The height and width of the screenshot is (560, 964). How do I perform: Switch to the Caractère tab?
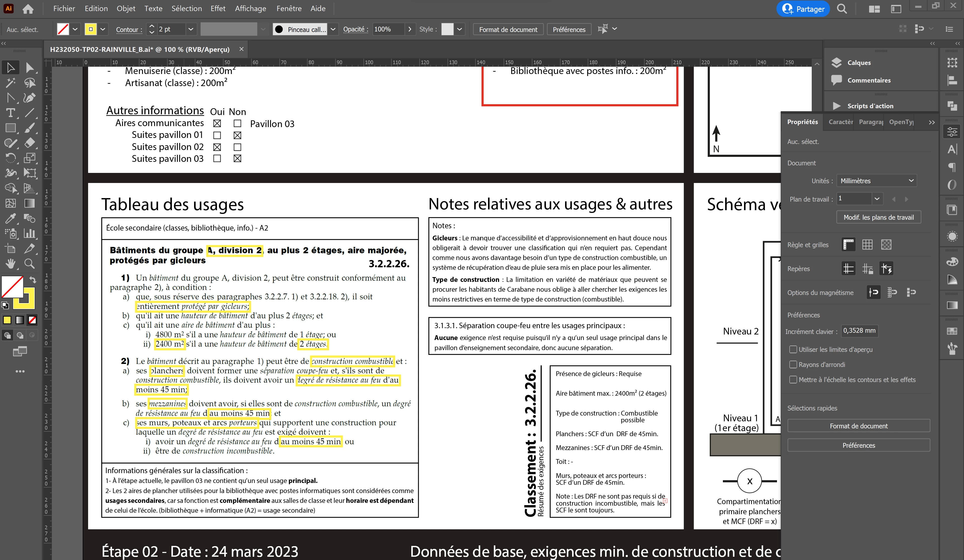(x=840, y=122)
